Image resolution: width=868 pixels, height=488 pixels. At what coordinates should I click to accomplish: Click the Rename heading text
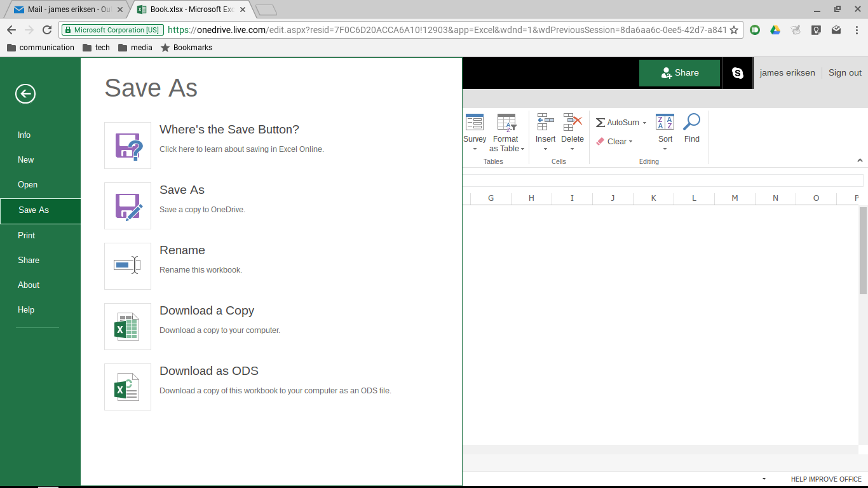click(182, 250)
